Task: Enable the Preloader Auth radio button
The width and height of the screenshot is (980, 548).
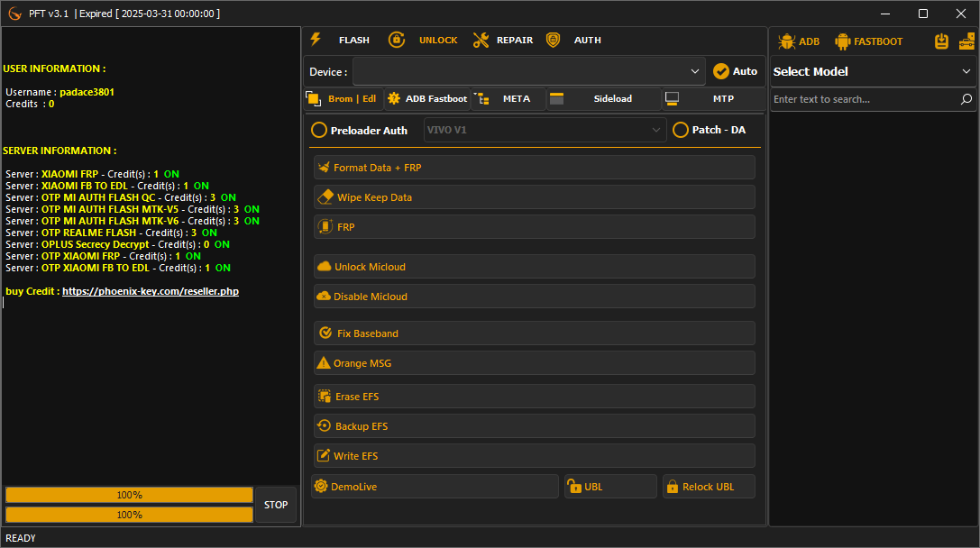Action: pyautogui.click(x=319, y=130)
